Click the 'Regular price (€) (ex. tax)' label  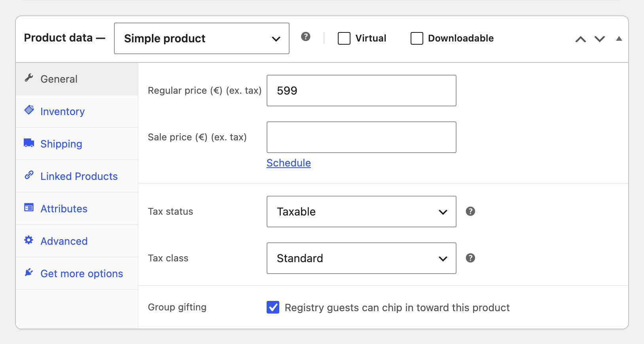[x=205, y=91]
